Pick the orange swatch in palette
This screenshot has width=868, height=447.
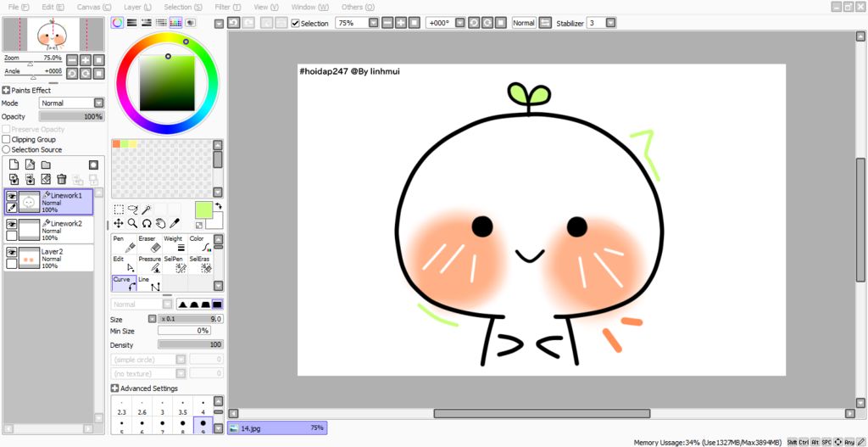click(116, 144)
